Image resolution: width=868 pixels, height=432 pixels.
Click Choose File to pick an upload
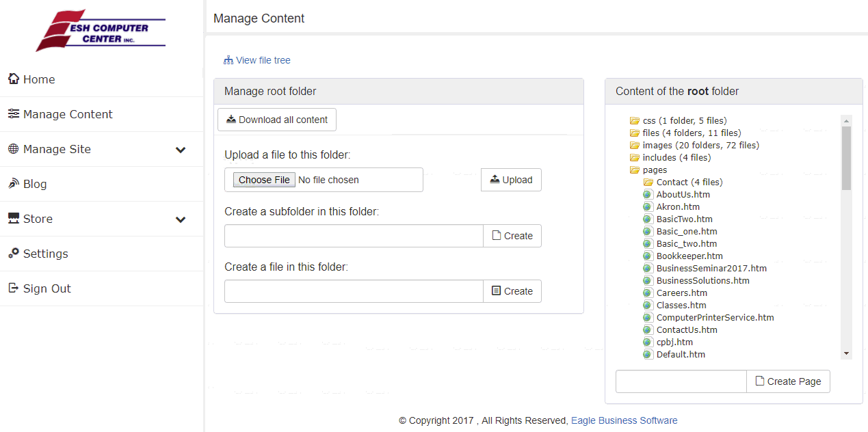(x=264, y=180)
